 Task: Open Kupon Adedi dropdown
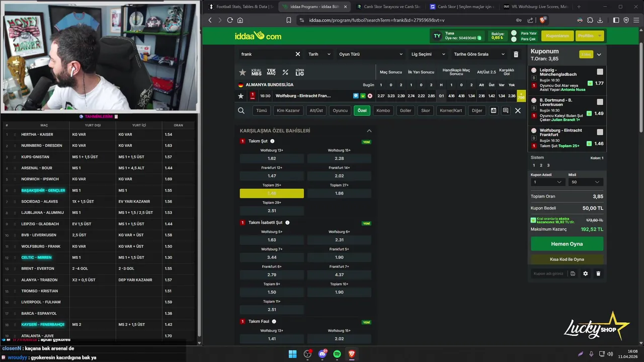point(548,182)
